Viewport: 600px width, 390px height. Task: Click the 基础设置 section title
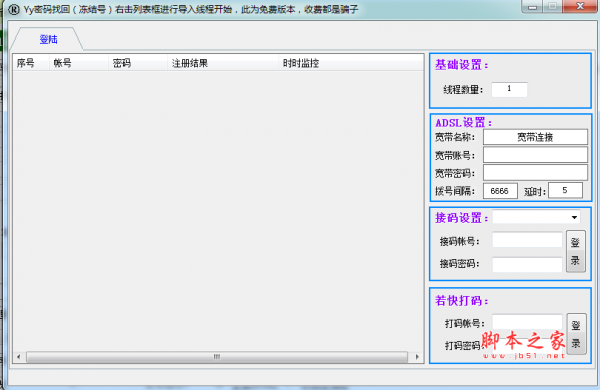click(461, 65)
